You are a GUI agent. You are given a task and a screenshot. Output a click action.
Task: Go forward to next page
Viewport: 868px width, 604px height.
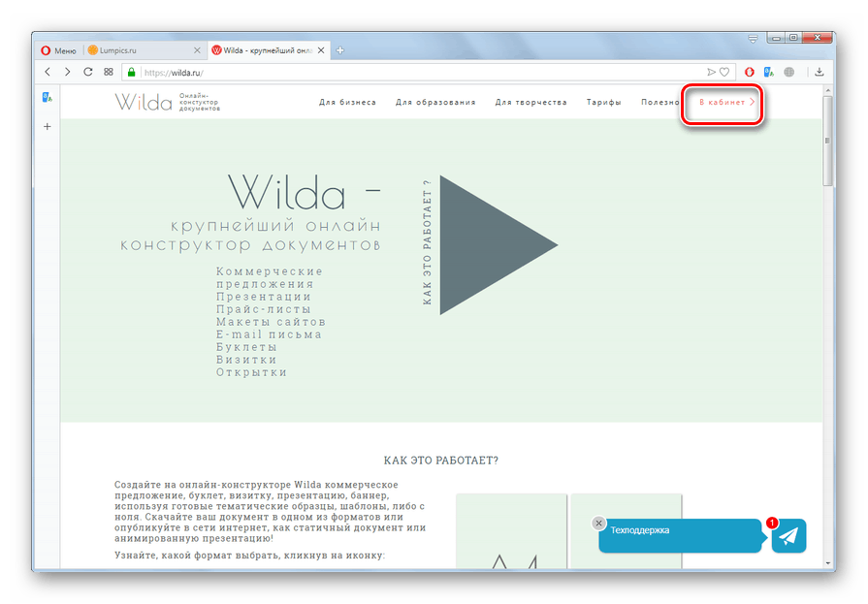pos(67,72)
